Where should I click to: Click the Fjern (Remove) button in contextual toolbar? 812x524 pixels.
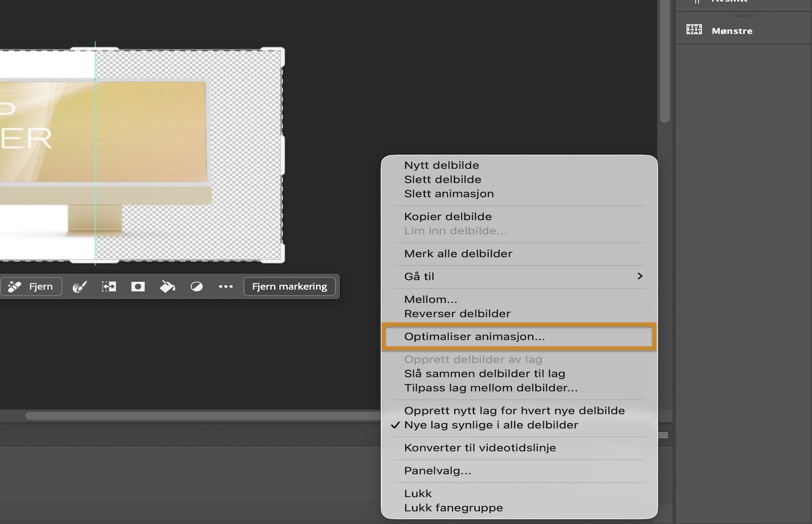pos(31,287)
